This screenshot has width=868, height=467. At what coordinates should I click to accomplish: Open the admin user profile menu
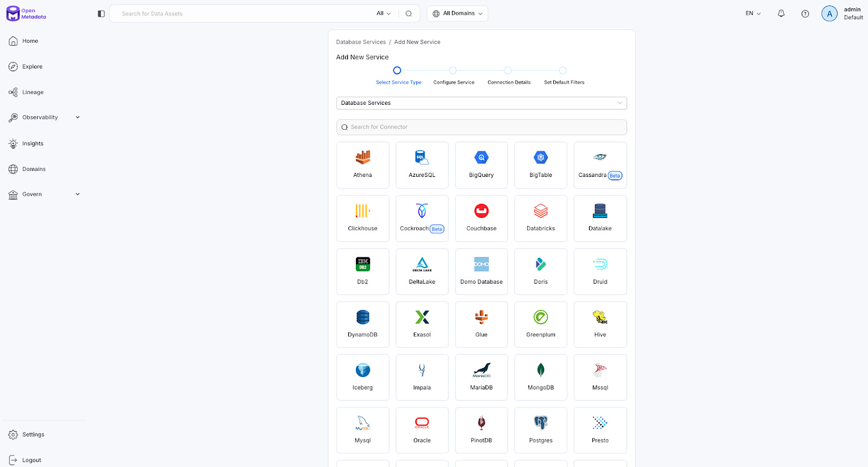pos(842,13)
